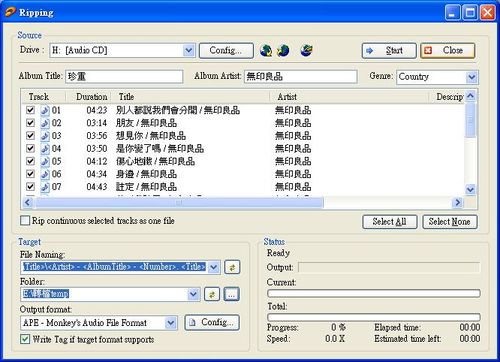The image size is (500, 362).
Task: Uncheck track 07 checkbox
Action: click(30, 186)
